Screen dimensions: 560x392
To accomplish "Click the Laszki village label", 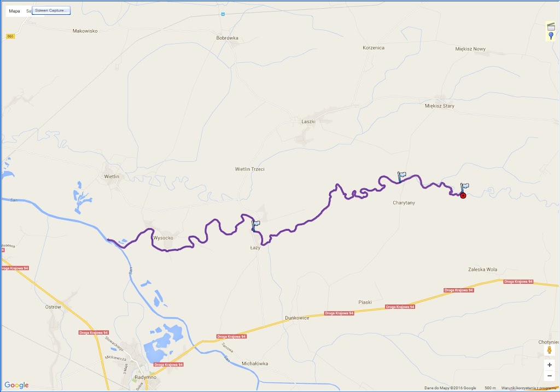I will click(x=308, y=121).
